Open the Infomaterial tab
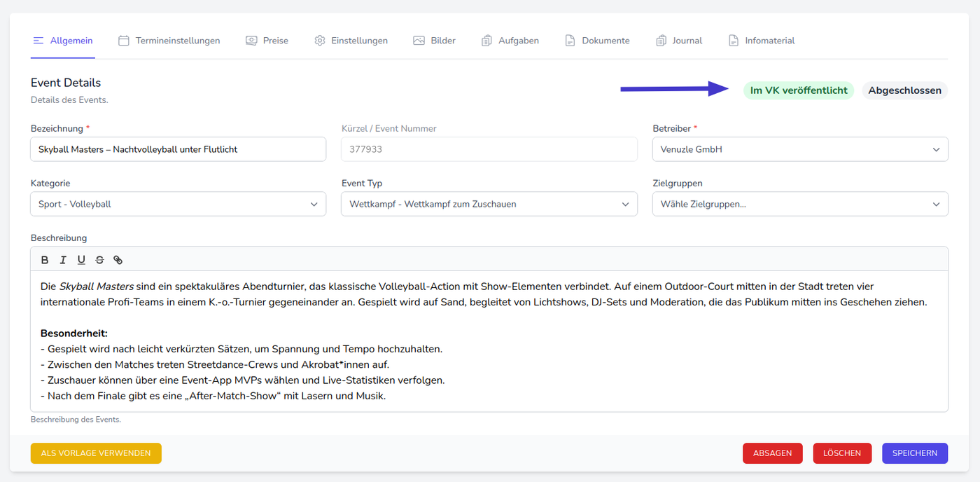Viewport: 980px width, 482px height. click(x=761, y=41)
